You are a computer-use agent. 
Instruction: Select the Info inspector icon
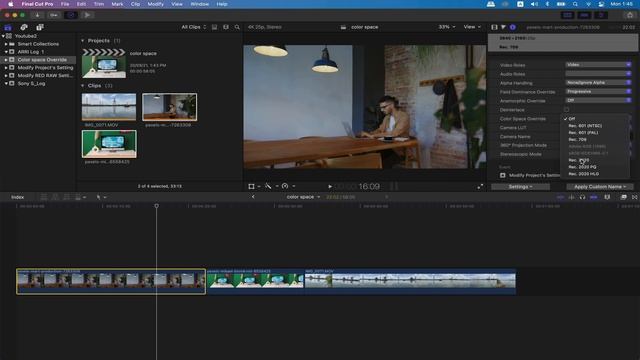click(x=513, y=27)
